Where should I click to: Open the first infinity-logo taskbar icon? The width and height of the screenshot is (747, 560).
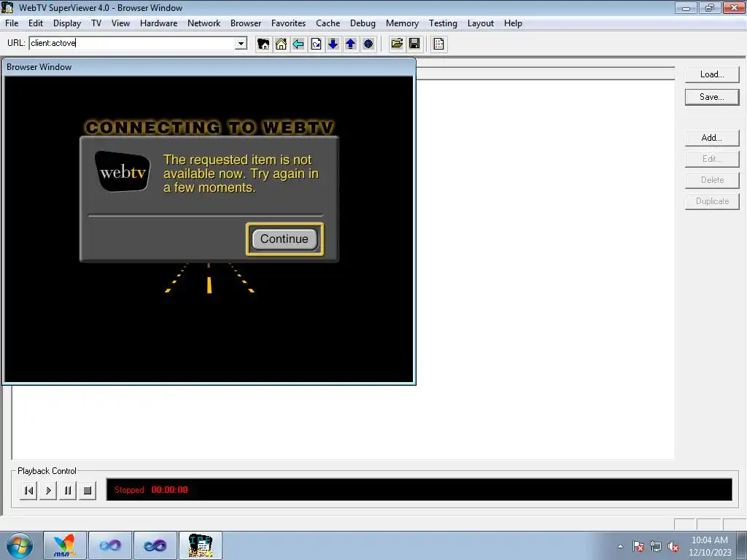click(x=110, y=545)
